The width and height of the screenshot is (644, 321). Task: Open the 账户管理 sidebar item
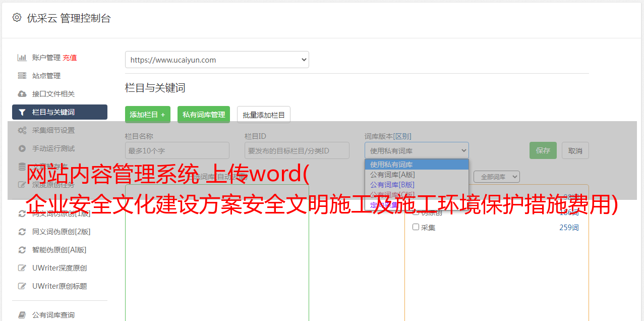[46, 58]
